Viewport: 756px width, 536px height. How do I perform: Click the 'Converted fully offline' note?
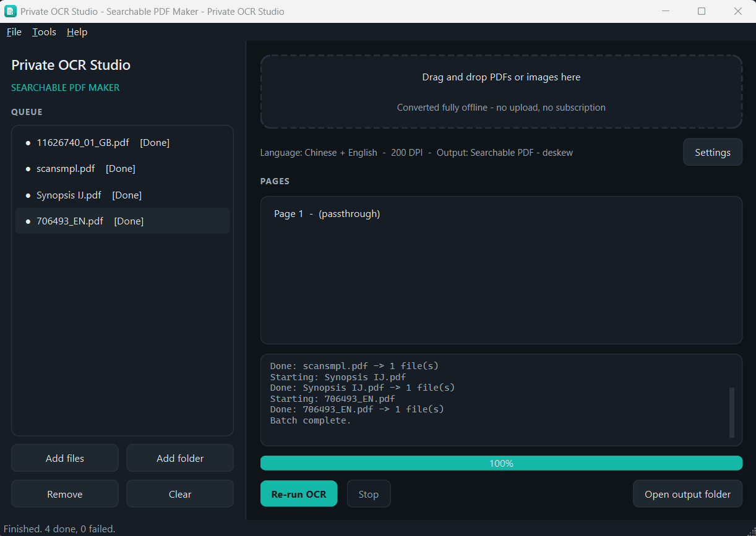[501, 108]
